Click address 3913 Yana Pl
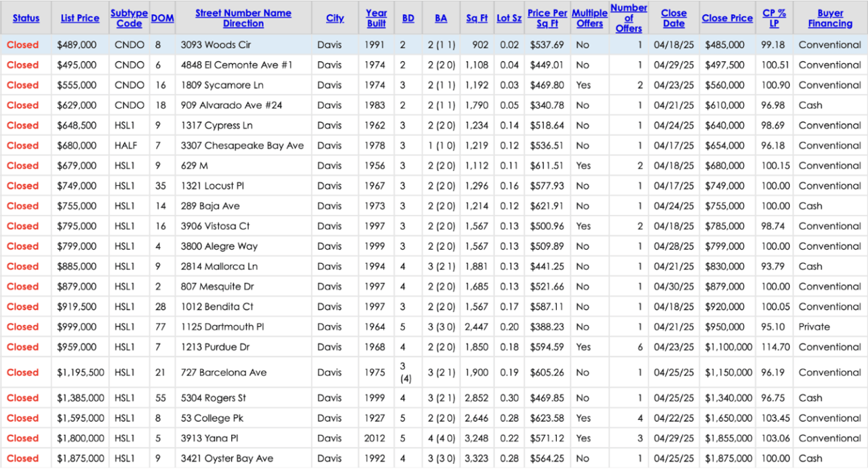Viewport: 868px width, 470px height. (x=210, y=438)
